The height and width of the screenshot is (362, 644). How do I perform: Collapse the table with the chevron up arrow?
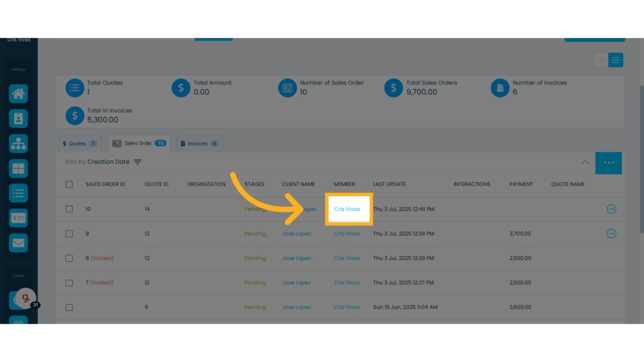[x=585, y=163]
